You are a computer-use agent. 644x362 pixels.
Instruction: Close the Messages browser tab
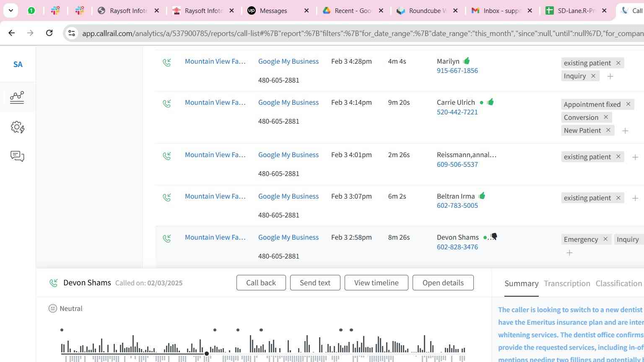[306, 10]
